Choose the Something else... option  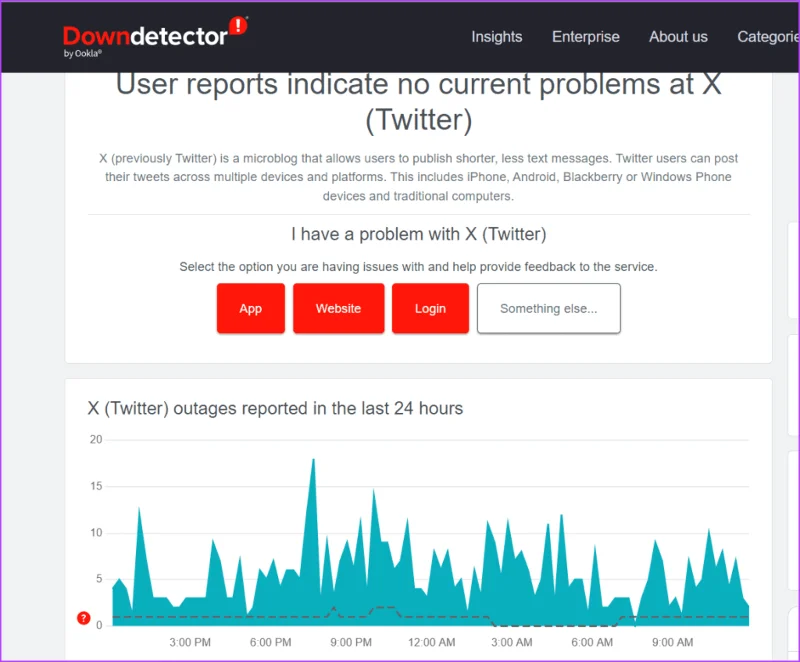point(548,309)
